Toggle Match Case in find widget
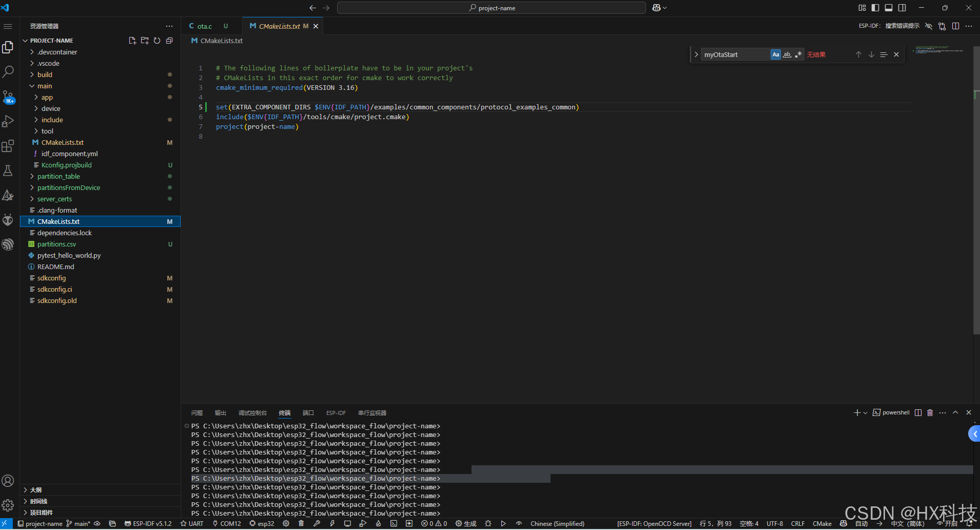 coord(776,54)
